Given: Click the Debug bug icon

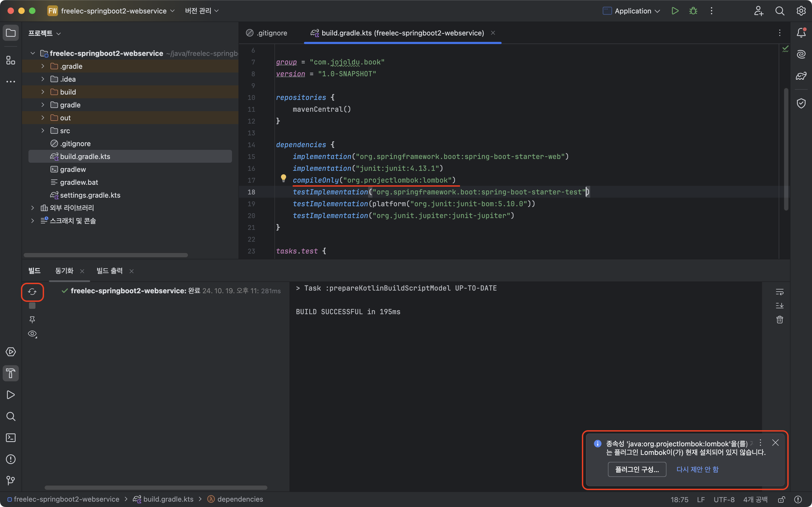Looking at the screenshot, I should (693, 11).
